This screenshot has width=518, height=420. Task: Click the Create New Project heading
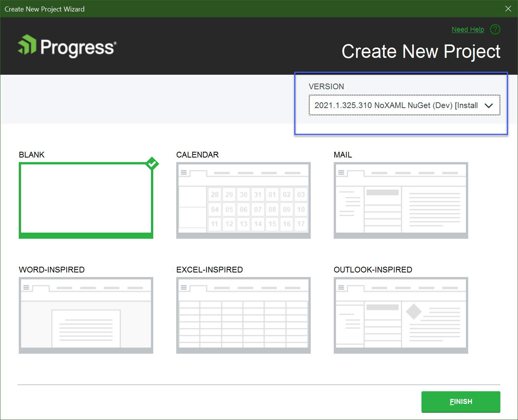[x=421, y=51]
